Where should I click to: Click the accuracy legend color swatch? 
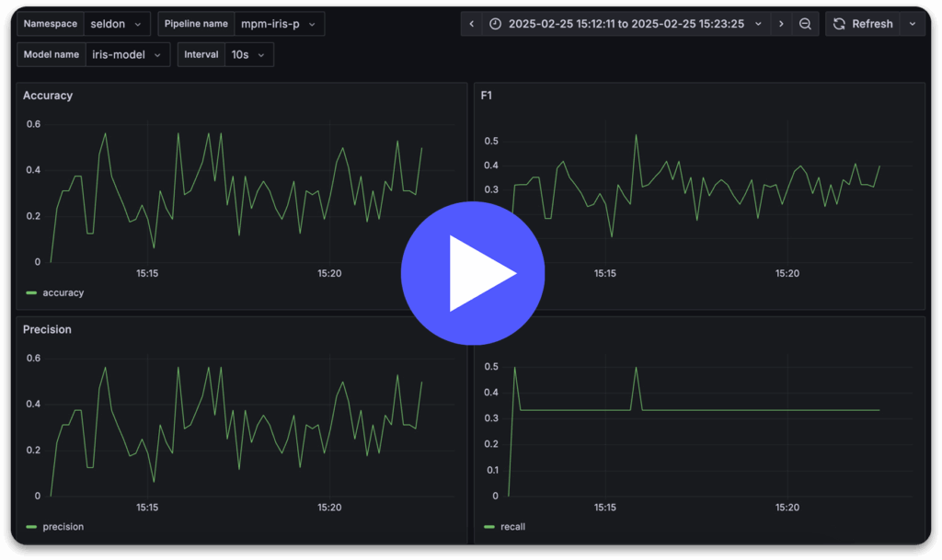(31, 292)
